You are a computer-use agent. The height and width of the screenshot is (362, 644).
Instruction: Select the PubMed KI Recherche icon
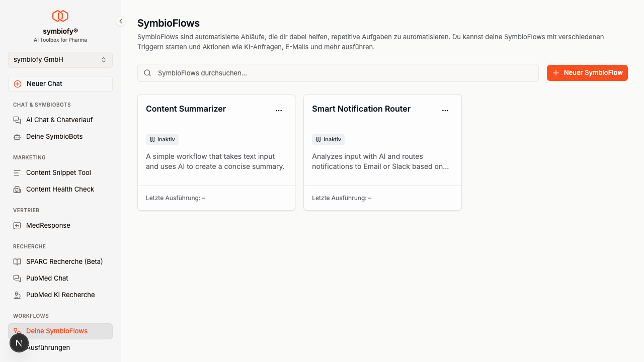coord(17,295)
